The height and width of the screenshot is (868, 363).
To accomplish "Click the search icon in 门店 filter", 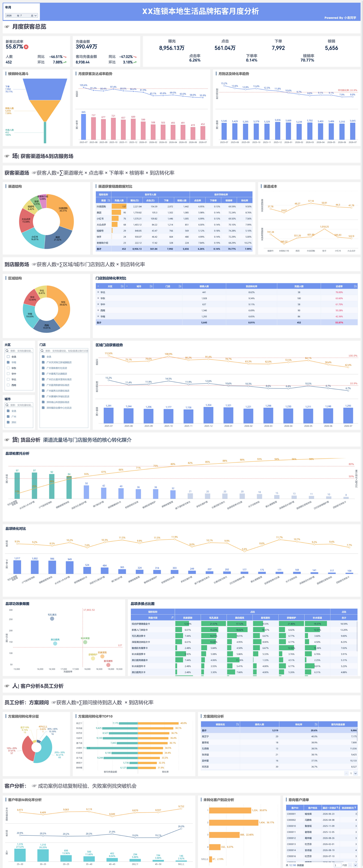I will pos(42,351).
